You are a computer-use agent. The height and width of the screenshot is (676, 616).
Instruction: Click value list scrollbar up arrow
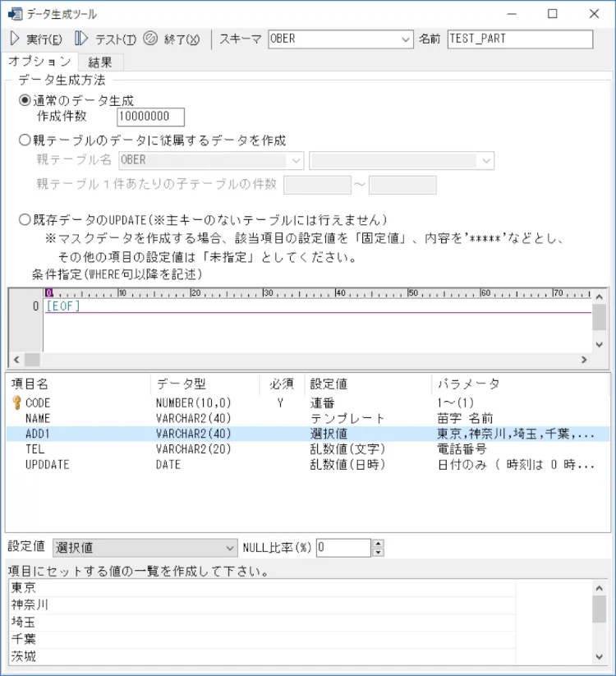600,587
